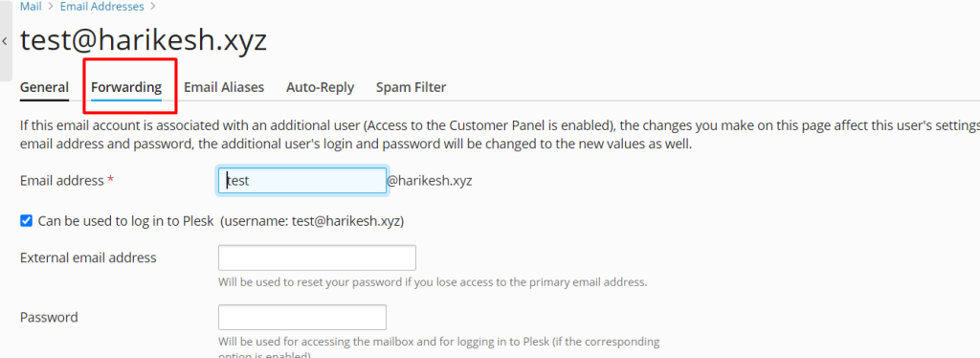This screenshot has width=980, height=358.
Task: Uncheck Can be used to log in to Plesk
Action: pyautogui.click(x=26, y=220)
